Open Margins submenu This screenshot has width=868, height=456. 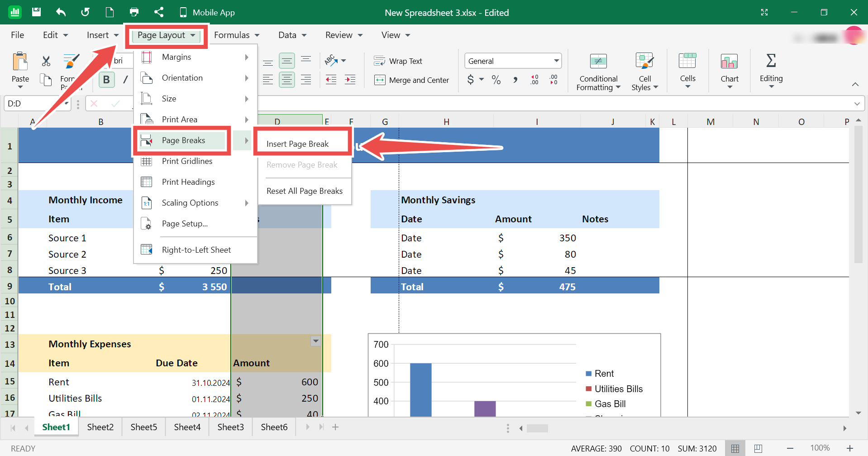tap(196, 57)
